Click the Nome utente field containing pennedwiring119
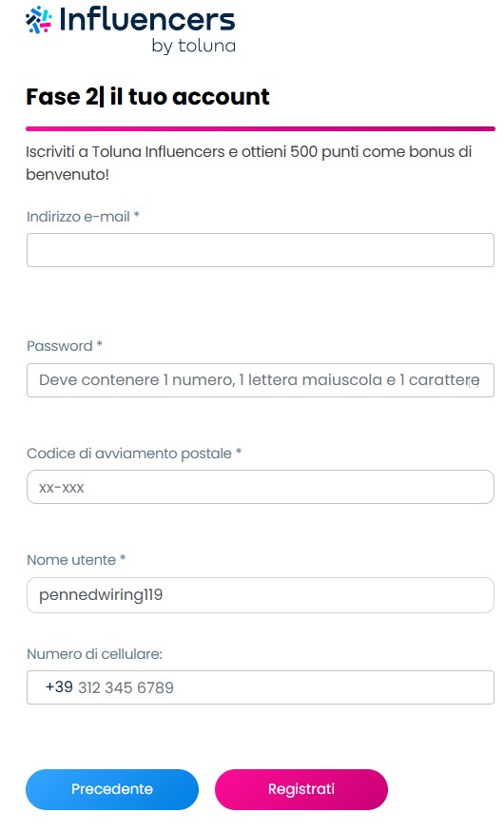The height and width of the screenshot is (831, 504). pos(261,595)
